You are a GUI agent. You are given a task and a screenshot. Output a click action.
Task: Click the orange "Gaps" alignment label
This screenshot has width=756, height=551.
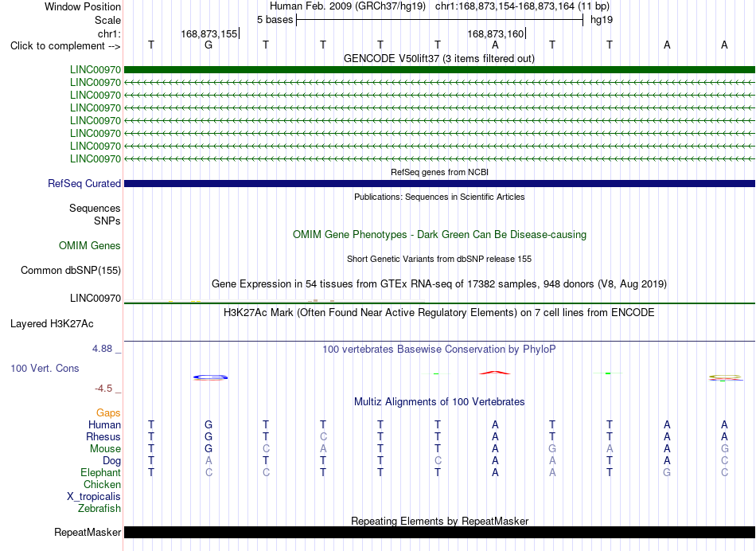(108, 412)
